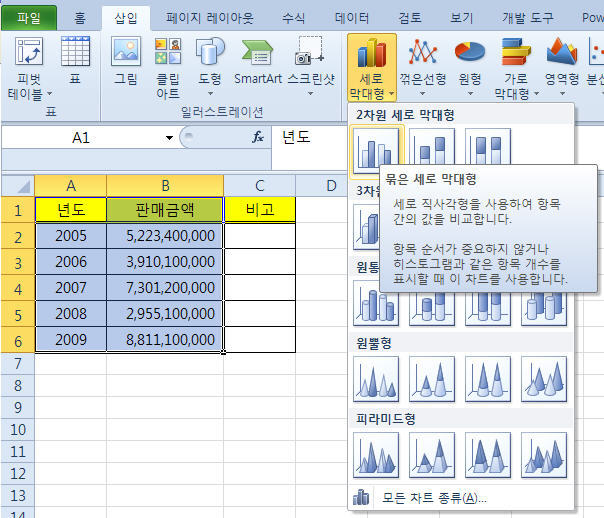Choose the Pie chart (원형) icon
Screen dimensions: 604x518
[x=470, y=54]
